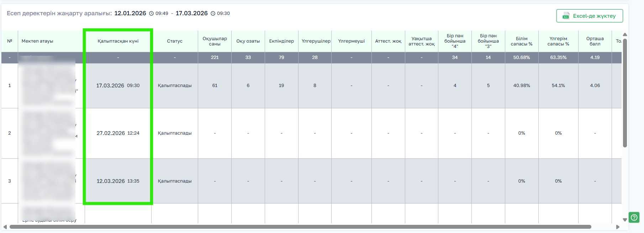Click the row 1 value 40.98%

pos(522,86)
